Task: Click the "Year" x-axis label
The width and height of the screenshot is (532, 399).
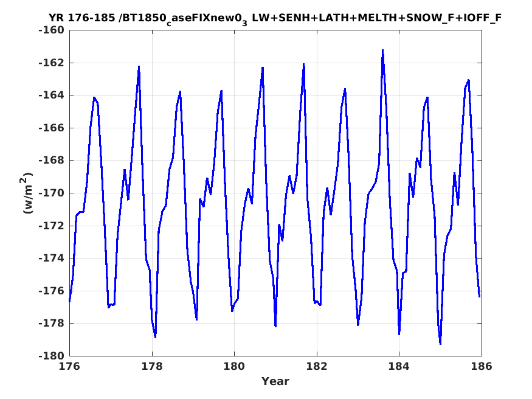Action: coord(275,381)
